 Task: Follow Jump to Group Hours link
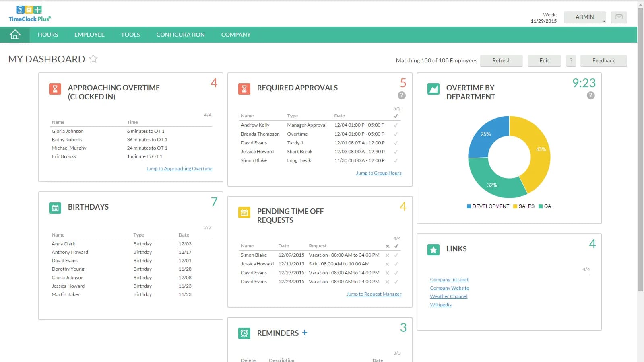tap(379, 173)
